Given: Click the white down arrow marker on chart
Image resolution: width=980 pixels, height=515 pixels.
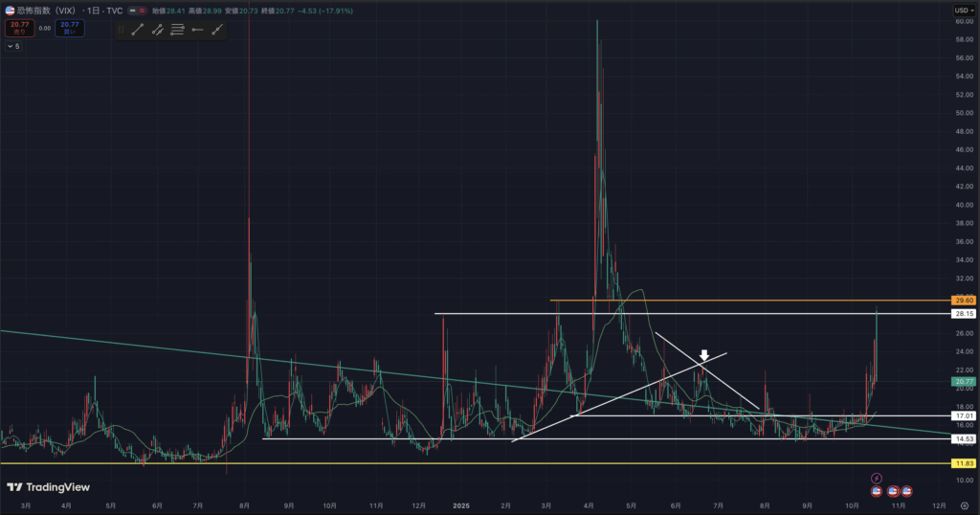Looking at the screenshot, I should (703, 355).
